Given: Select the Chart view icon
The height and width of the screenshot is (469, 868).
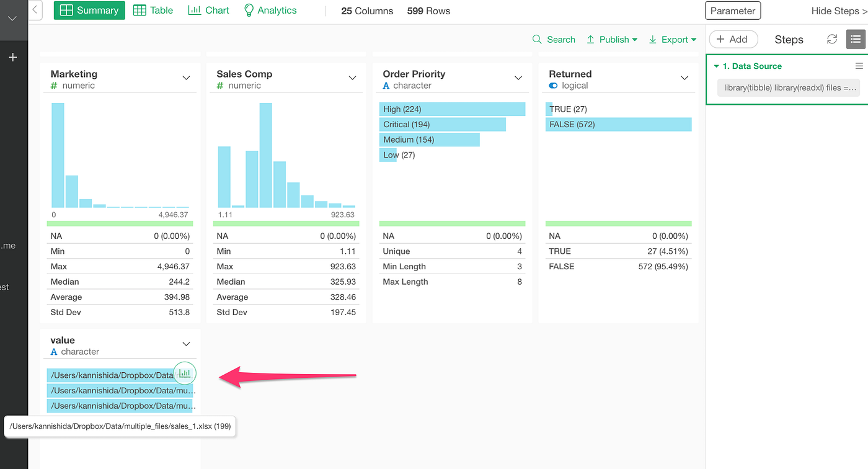Looking at the screenshot, I should pos(208,10).
